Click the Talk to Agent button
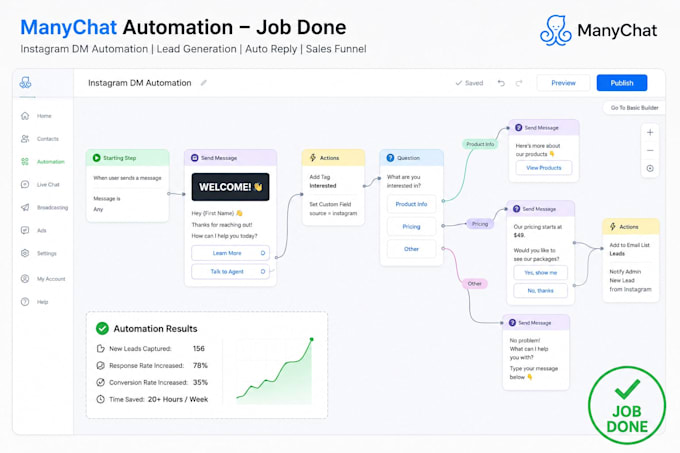This screenshot has width=680, height=453. (230, 271)
